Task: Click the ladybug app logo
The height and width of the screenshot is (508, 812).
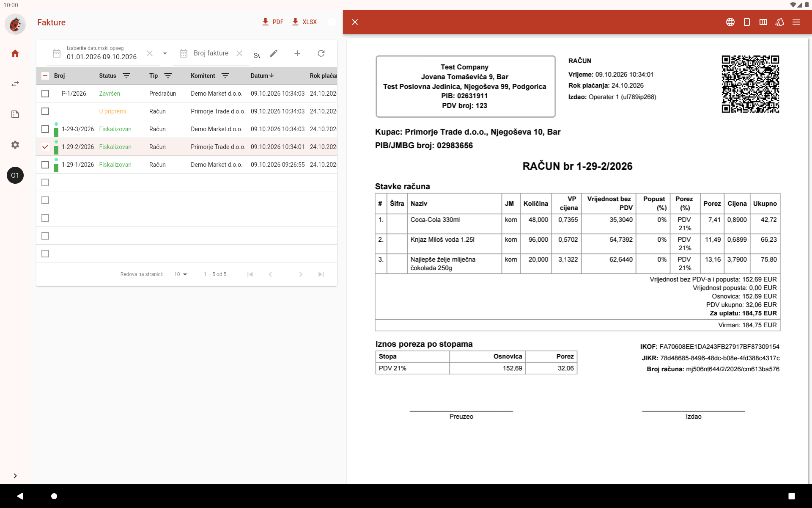Action: point(15,24)
